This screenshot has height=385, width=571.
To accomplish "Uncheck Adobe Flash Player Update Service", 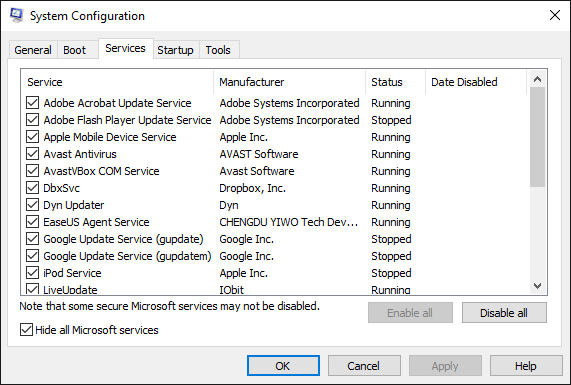I will pyautogui.click(x=32, y=120).
